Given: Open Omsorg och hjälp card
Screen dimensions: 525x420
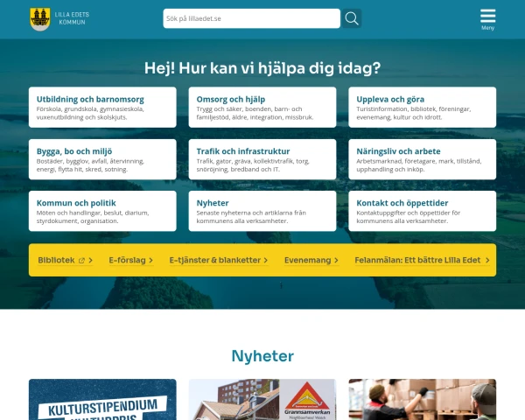Looking at the screenshot, I should click(262, 107).
